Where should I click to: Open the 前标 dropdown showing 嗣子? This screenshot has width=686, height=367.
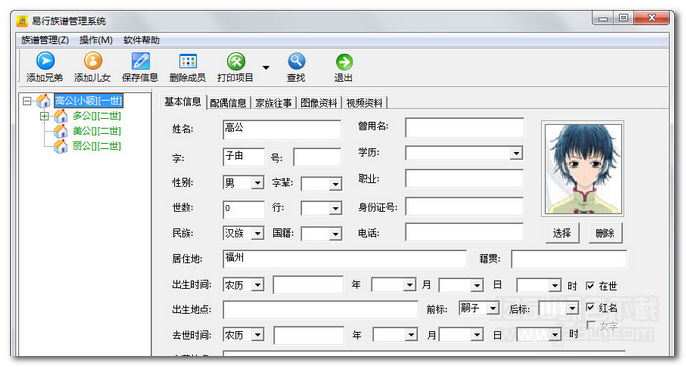493,308
